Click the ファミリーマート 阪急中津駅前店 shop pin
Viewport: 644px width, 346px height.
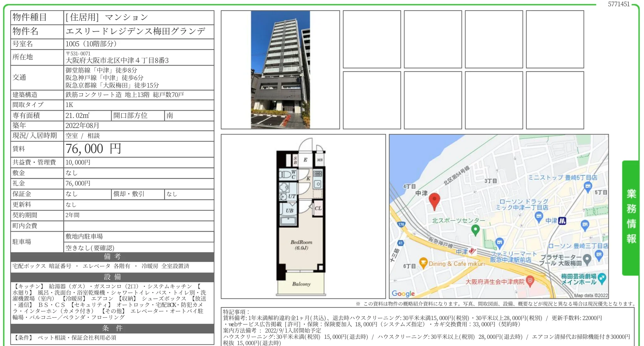[x=500, y=242]
